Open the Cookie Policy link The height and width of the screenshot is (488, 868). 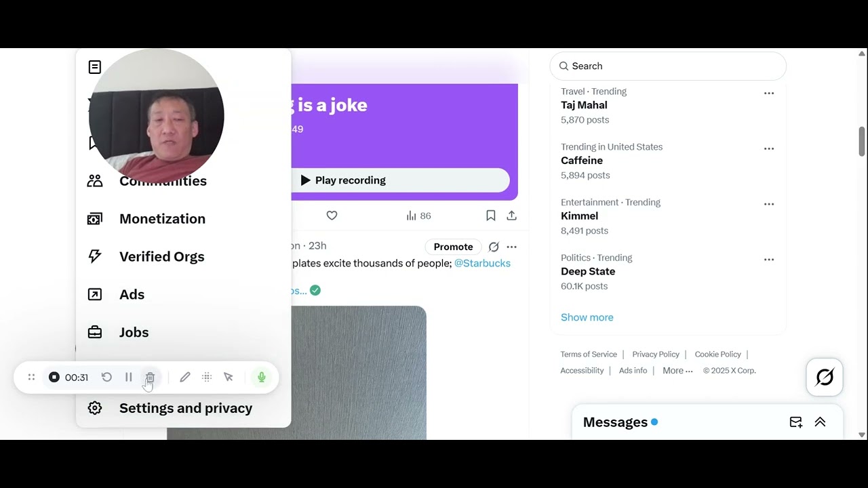(717, 354)
